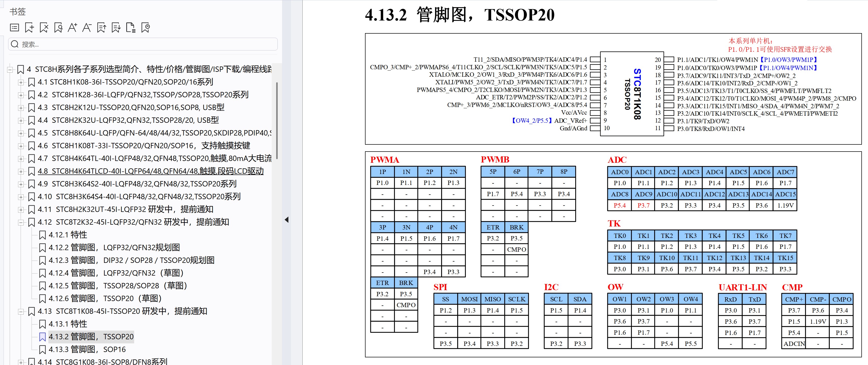Decrease bookmark font size with A− icon
This screenshot has width=868, height=365.
[87, 28]
